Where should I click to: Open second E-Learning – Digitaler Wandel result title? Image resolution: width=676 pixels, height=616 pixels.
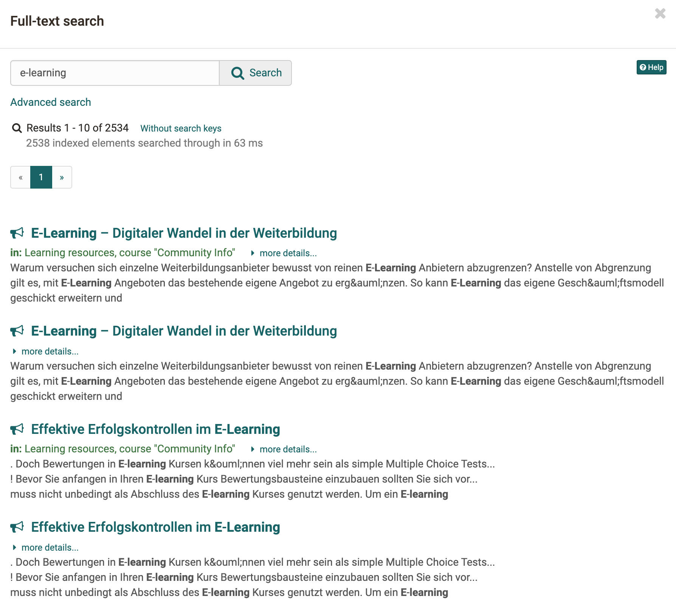coord(184,331)
